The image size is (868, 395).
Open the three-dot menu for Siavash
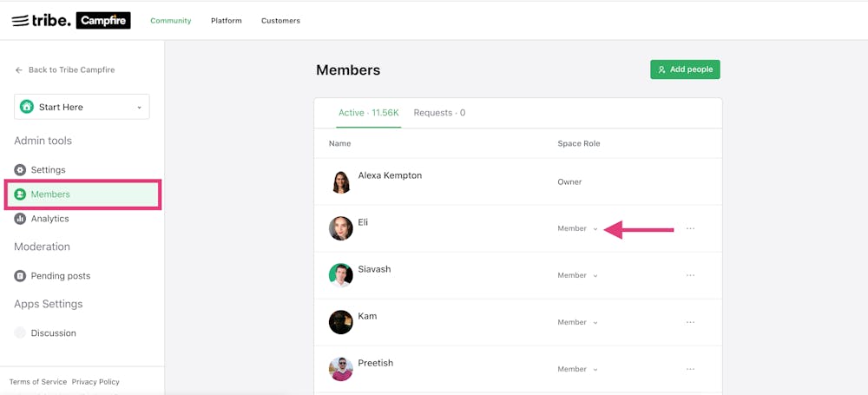click(x=690, y=276)
